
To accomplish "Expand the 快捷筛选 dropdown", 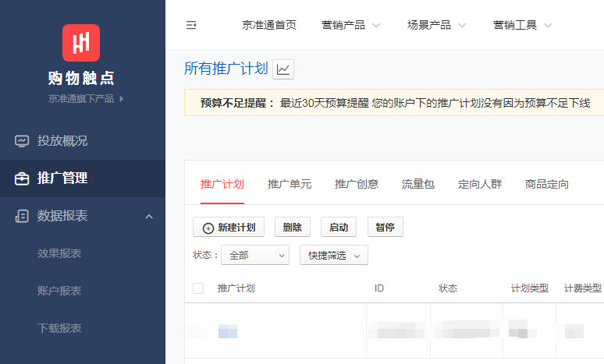I will click(333, 255).
